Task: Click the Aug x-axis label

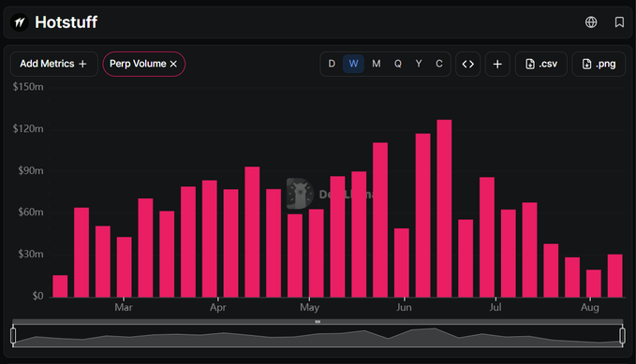Action: point(590,307)
